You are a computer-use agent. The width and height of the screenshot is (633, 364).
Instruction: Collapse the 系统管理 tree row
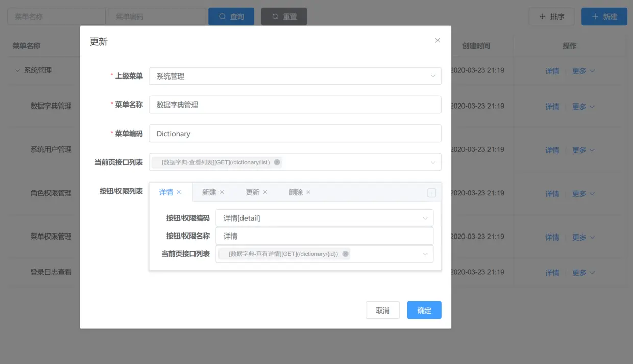17,71
